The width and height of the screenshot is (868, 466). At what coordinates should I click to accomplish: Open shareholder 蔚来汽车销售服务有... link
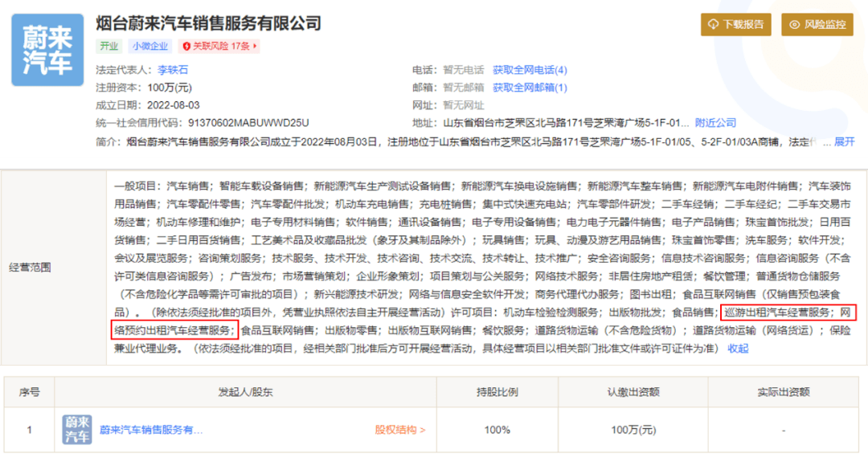151,430
